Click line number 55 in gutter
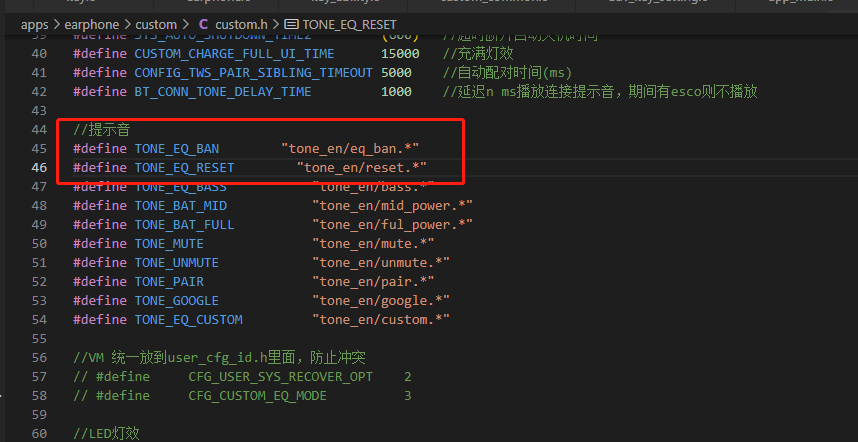Screen dimensions: 858x442 (x=39, y=339)
